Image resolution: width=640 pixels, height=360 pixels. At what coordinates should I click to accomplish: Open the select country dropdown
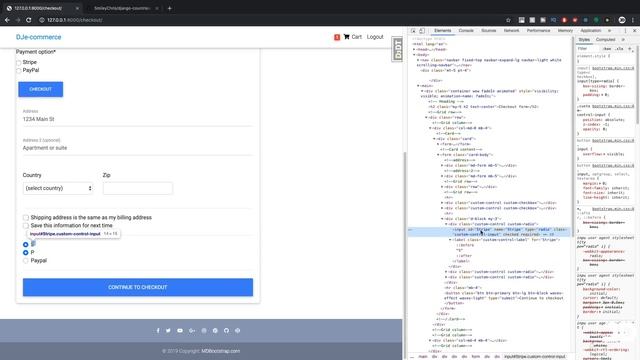58,188
